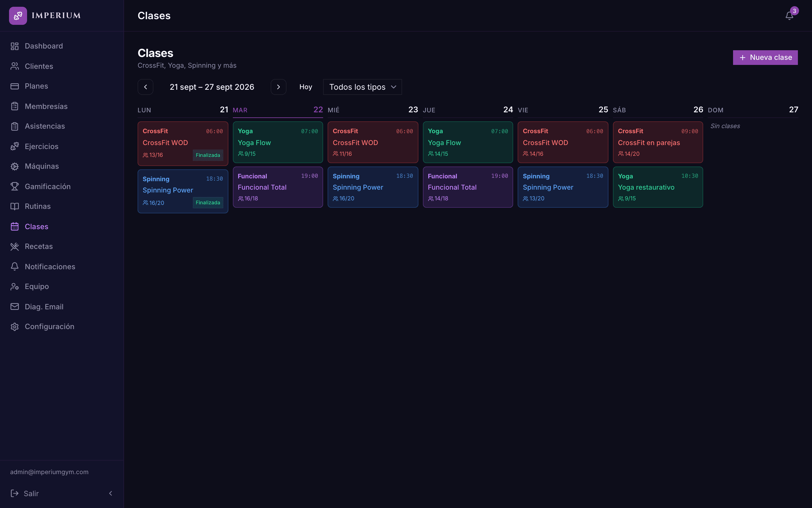The image size is (812, 508).
Task: Open Monday 06:00 CrossFit WOD class card
Action: pos(183,143)
